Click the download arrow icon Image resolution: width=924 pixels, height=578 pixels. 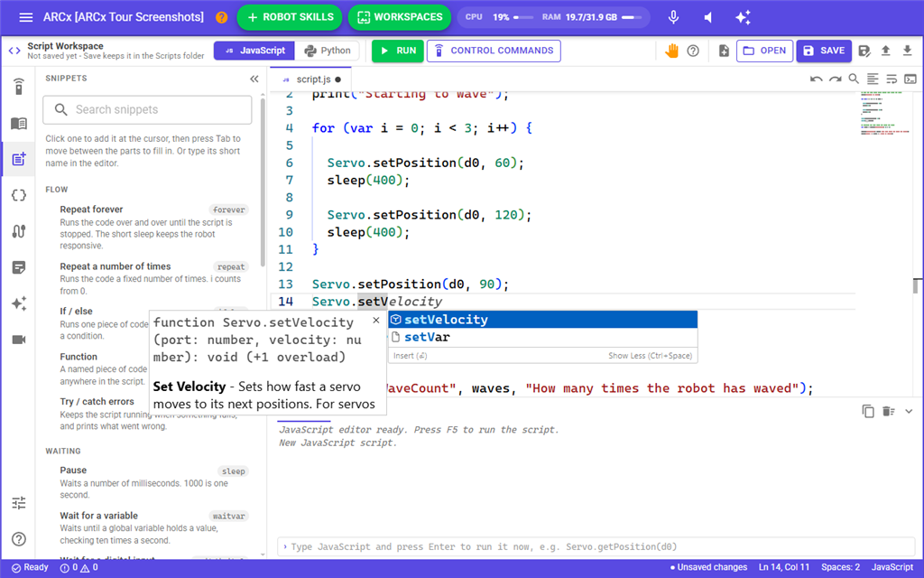click(x=908, y=51)
